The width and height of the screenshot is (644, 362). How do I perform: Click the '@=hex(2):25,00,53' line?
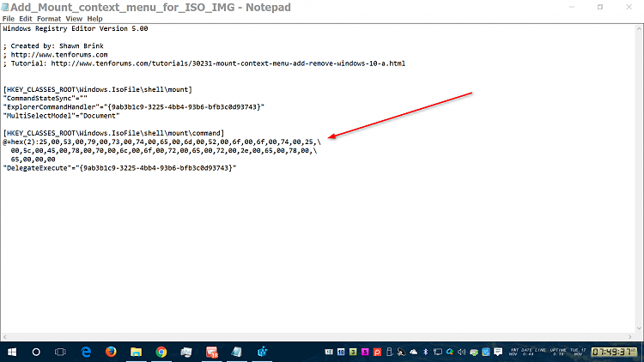(x=161, y=142)
